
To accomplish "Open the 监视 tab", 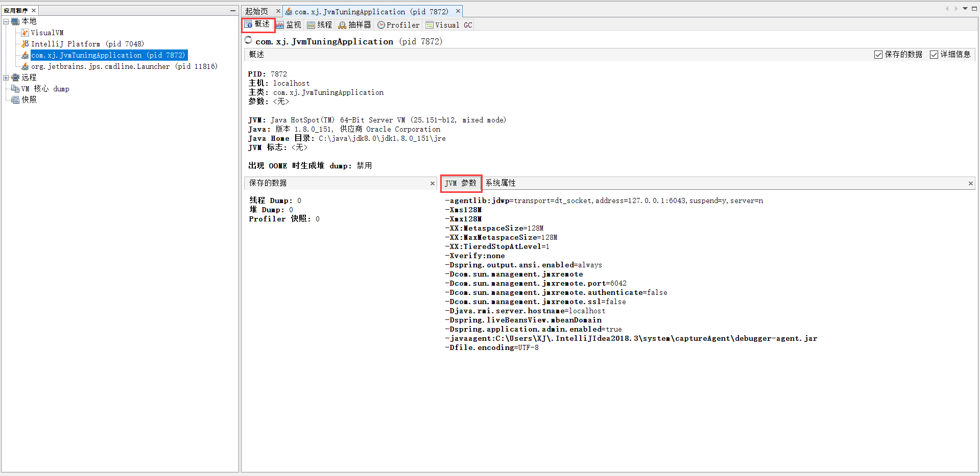I will pyautogui.click(x=289, y=25).
